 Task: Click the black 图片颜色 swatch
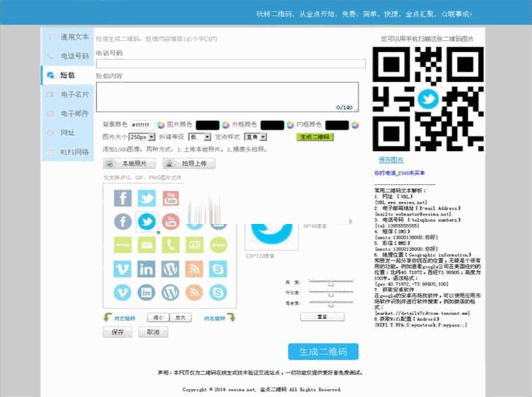coord(208,125)
